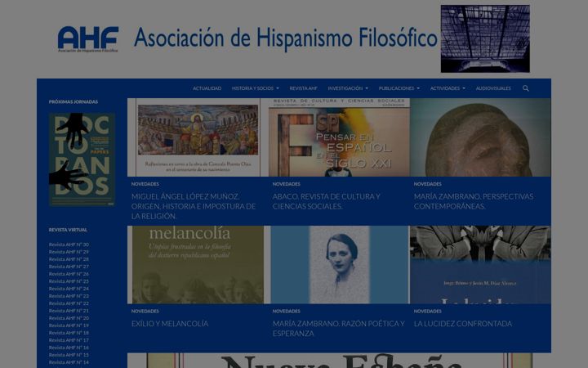This screenshot has height=368, width=588.
Task: Open Revista AHF Nº 14 link
Action: click(x=69, y=362)
